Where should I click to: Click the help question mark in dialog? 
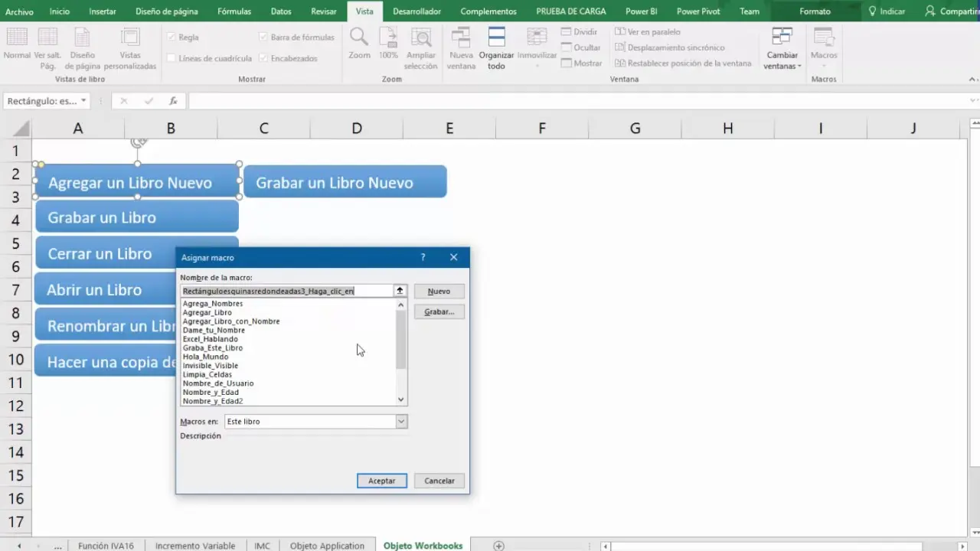(x=423, y=258)
